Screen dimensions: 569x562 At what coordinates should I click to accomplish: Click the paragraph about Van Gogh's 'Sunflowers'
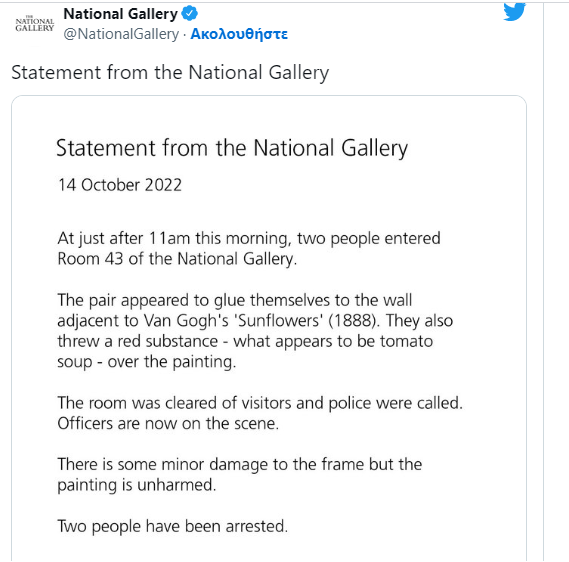pos(255,331)
